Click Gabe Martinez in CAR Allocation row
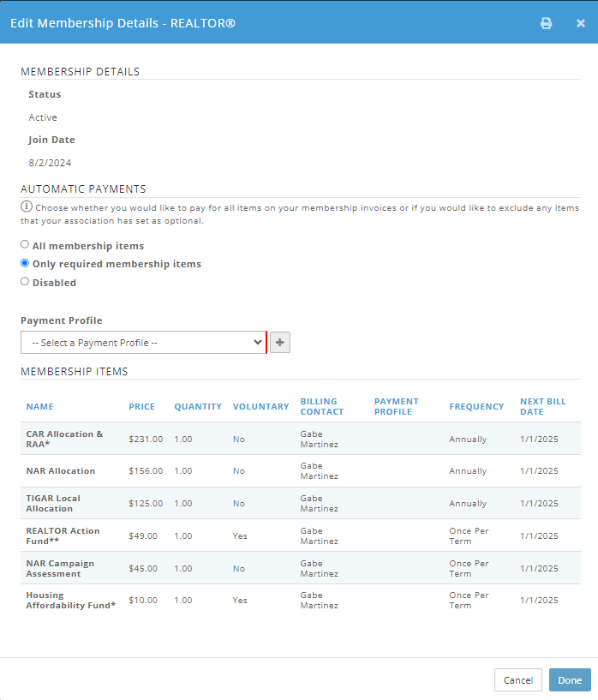This screenshot has height=700, width=598. click(319, 440)
